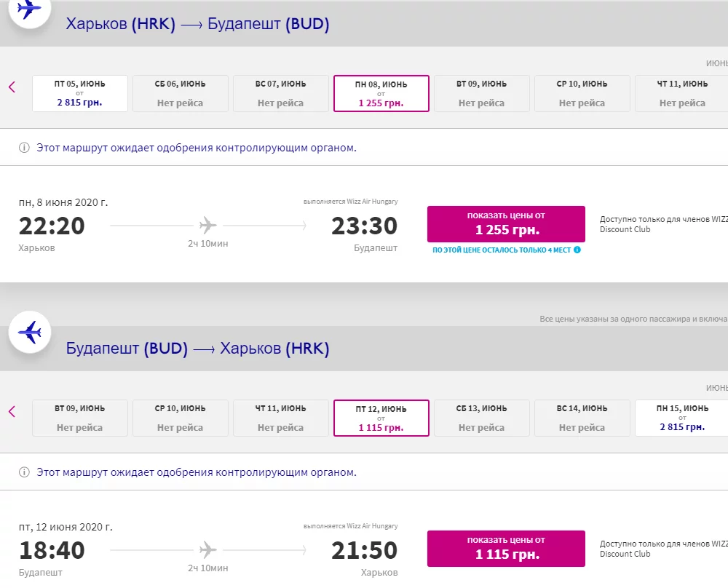Click previous dates chevron for Kharkiv–Budapest

12,87
